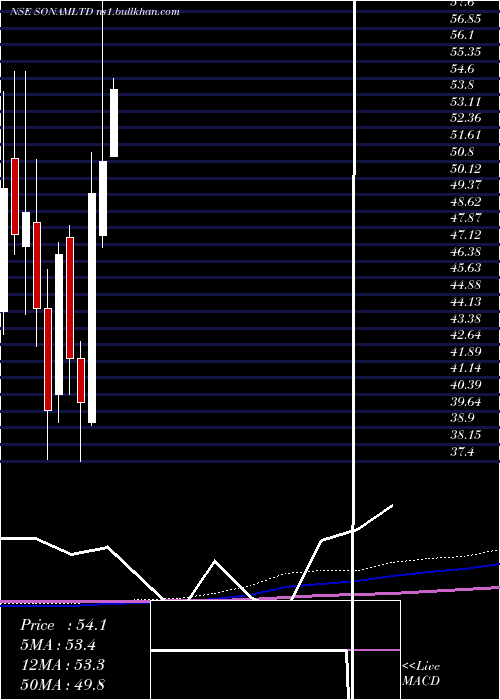This screenshot has width=500, height=700.
Task: Click the 49.37 price axis label
Action: pyautogui.click(x=466, y=185)
